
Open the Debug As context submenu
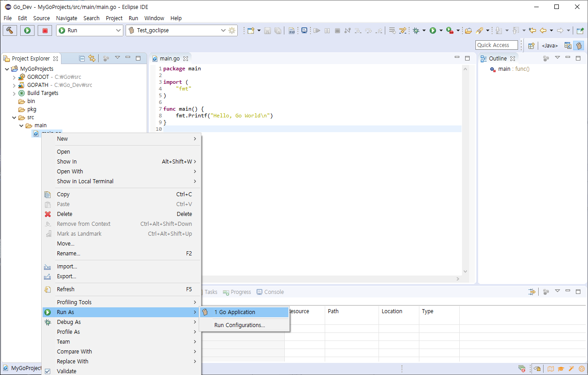click(121, 322)
